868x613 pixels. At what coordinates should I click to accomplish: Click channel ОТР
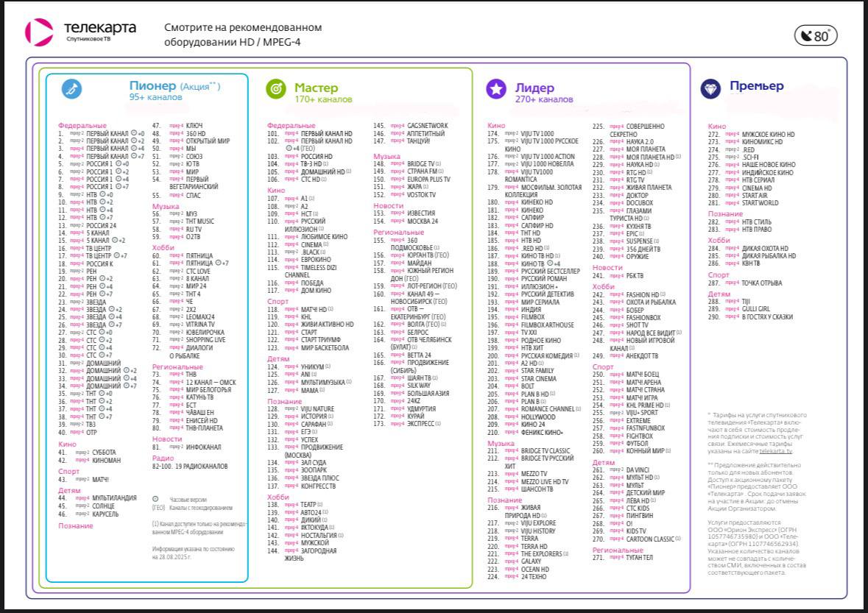click(91, 432)
